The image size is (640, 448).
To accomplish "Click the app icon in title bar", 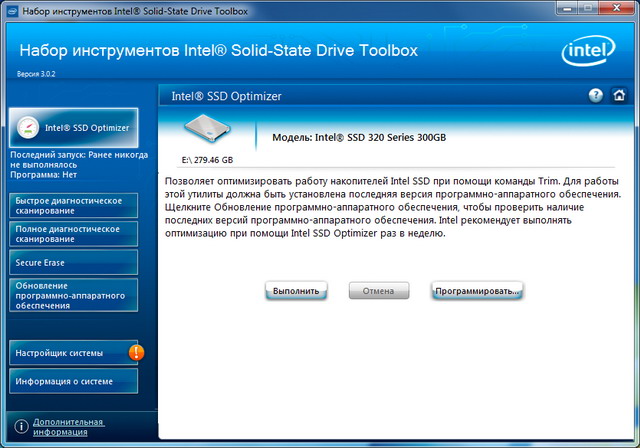I will (x=13, y=11).
